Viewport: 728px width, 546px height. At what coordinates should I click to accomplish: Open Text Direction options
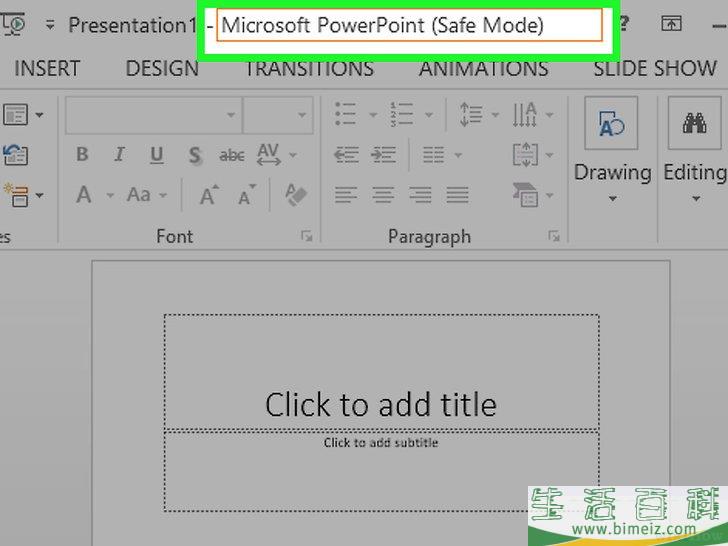point(525,114)
